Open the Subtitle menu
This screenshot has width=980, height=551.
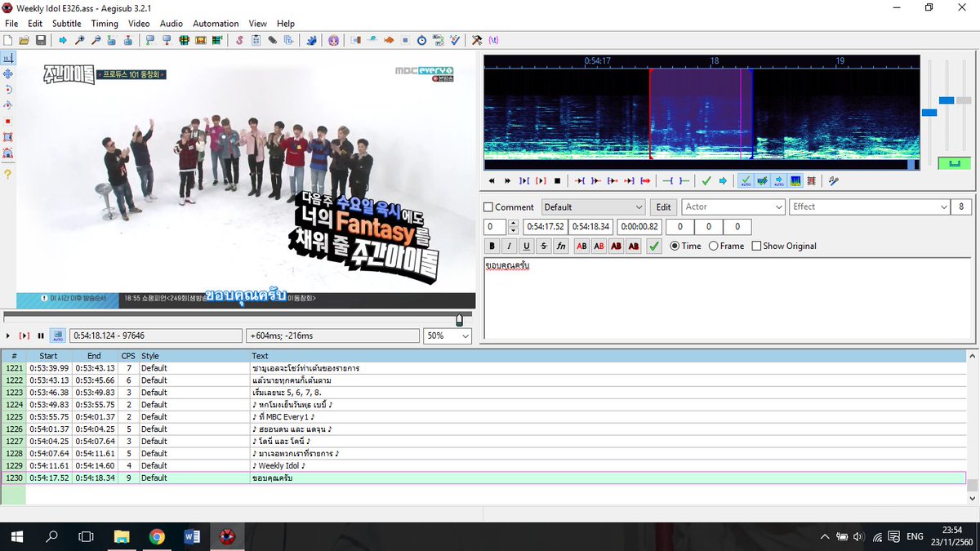tap(67, 24)
